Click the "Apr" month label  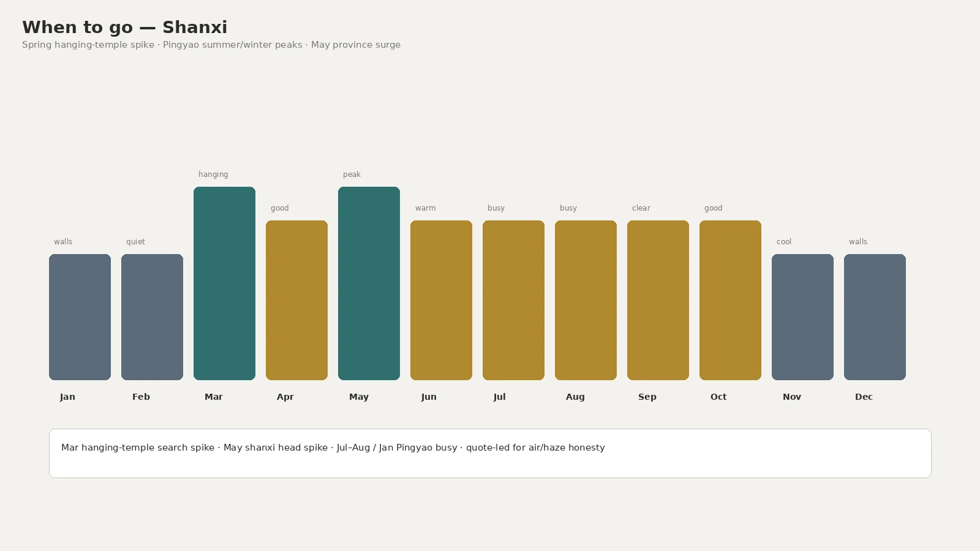click(285, 397)
